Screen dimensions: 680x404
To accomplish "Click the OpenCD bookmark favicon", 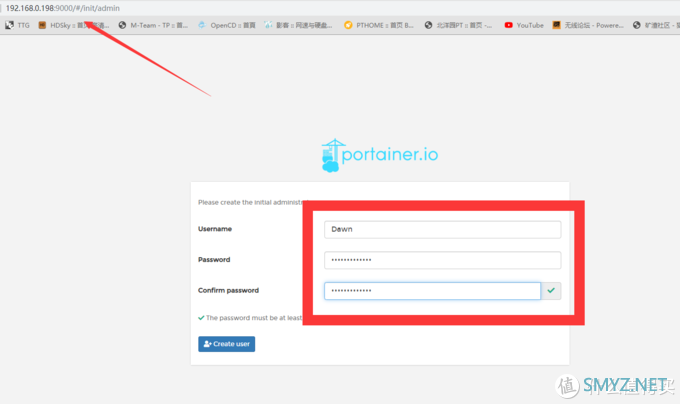I will [x=202, y=25].
